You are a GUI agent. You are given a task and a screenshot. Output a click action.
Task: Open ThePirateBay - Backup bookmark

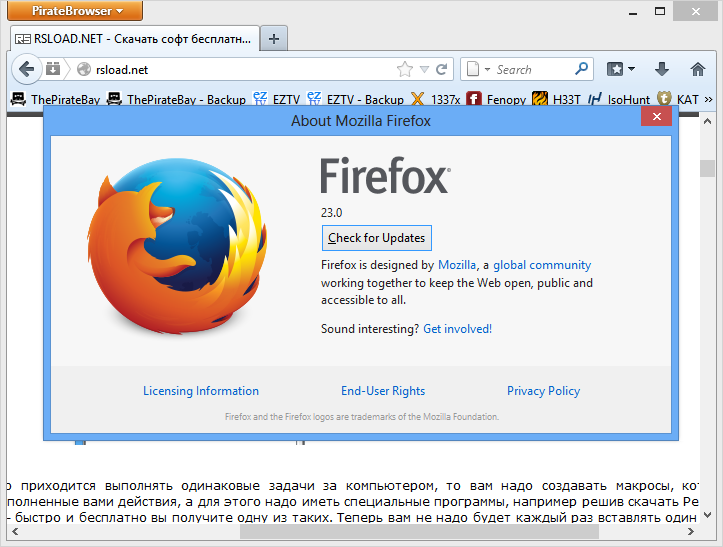176,99
